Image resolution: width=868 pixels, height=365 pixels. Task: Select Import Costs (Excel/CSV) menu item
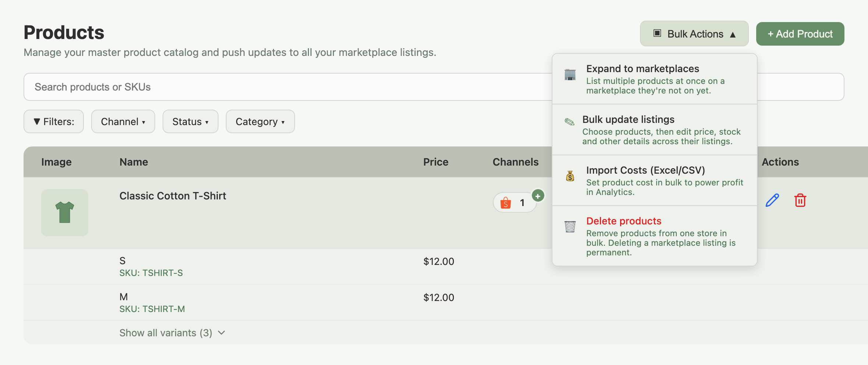click(x=655, y=181)
